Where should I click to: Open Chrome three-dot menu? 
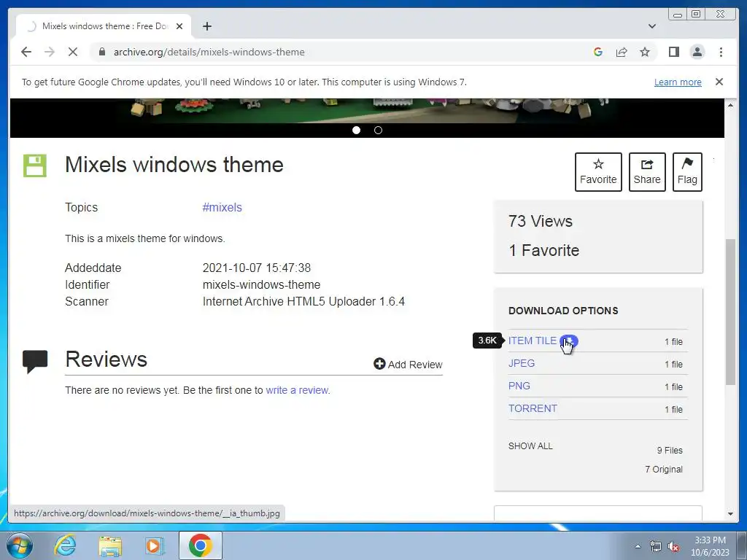[721, 52]
